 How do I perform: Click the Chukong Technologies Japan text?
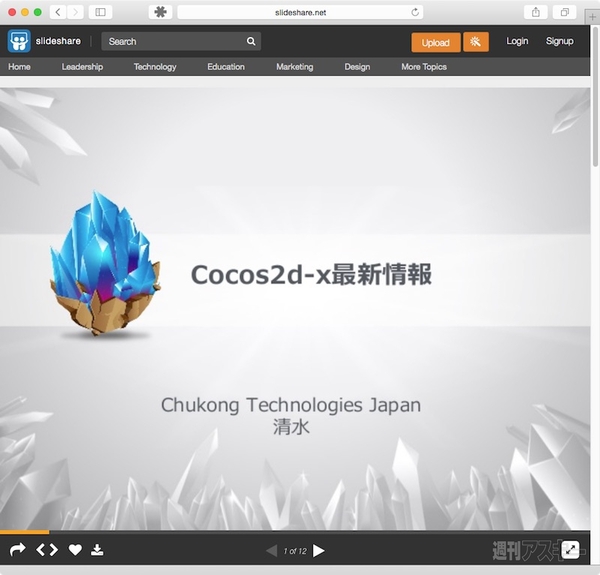291,405
